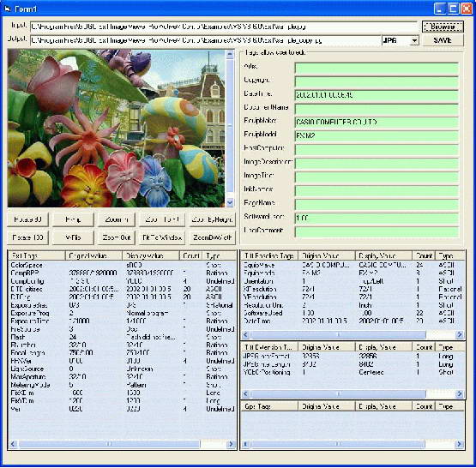Click the UserComment tag field
This screenshot has height=468, width=476.
377,231
